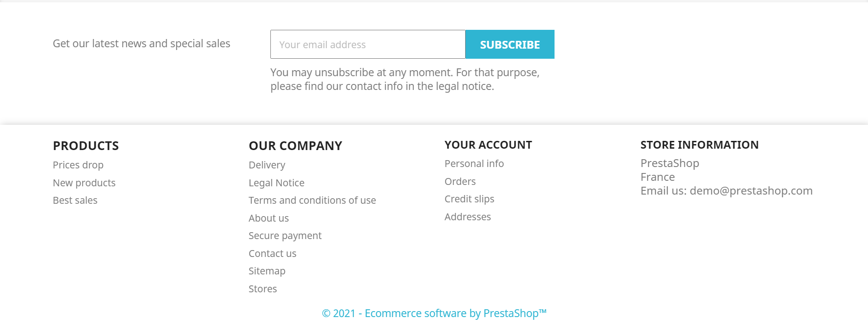Open Personal info account page

[474, 164]
